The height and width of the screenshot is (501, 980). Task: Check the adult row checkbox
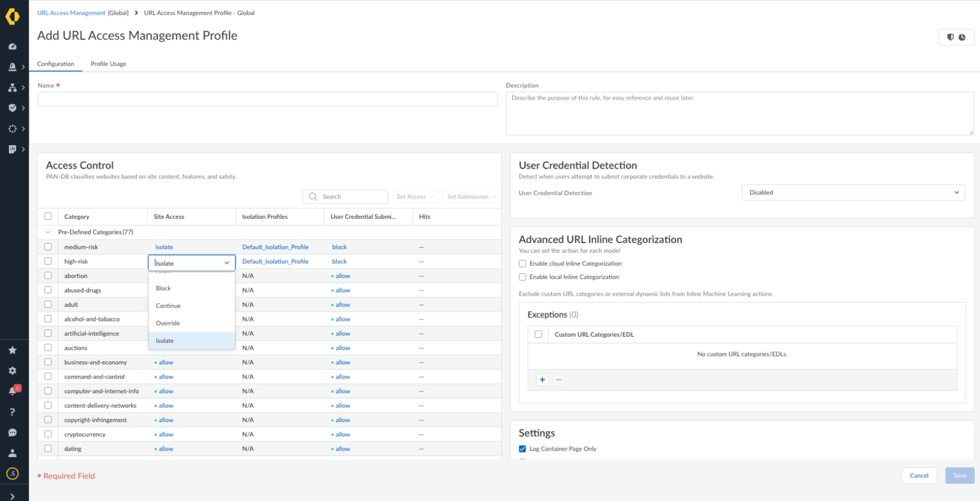tap(48, 304)
